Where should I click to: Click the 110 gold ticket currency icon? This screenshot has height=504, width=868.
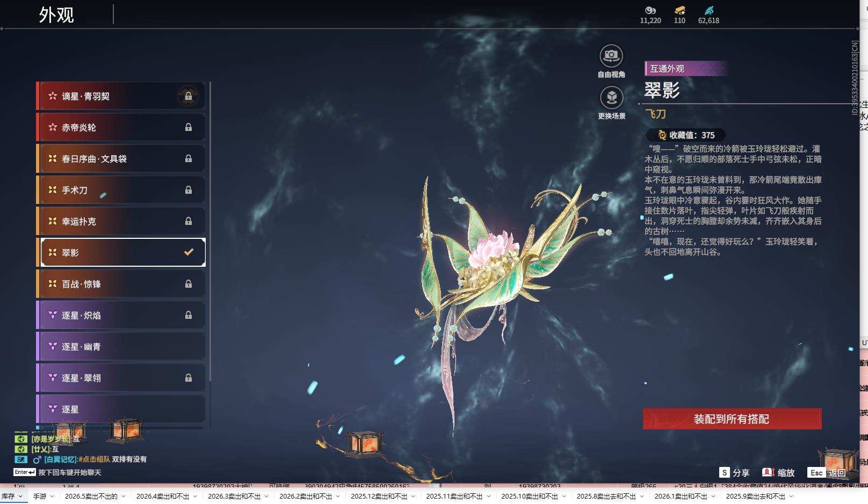click(679, 10)
